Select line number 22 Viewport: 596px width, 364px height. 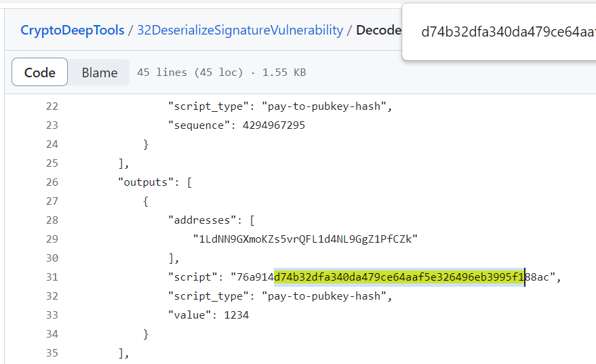pos(52,106)
